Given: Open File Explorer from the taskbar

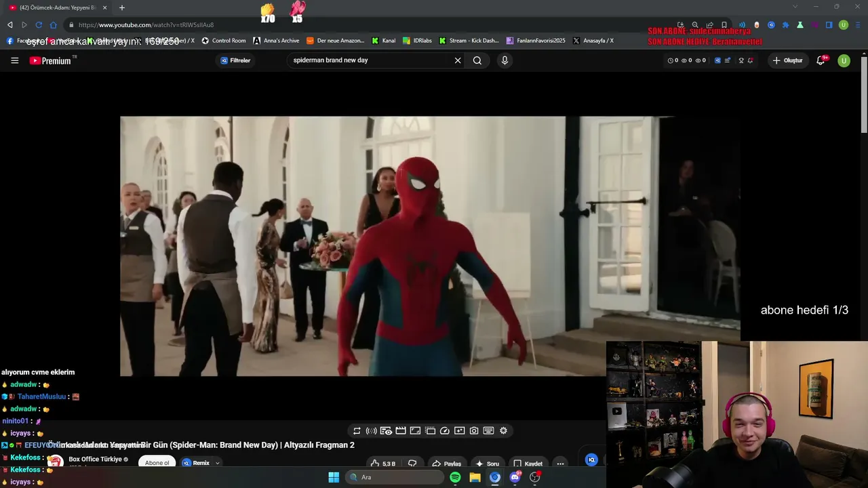Looking at the screenshot, I should tap(475, 477).
